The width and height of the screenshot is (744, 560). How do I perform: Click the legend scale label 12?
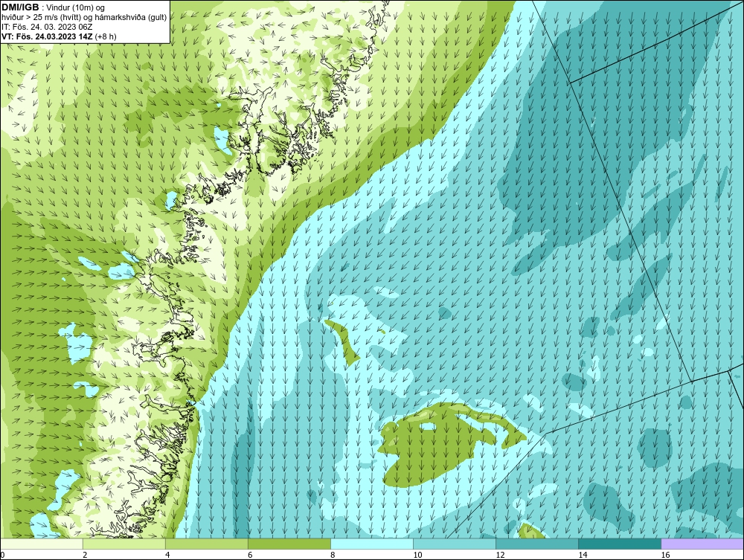[x=500, y=556]
